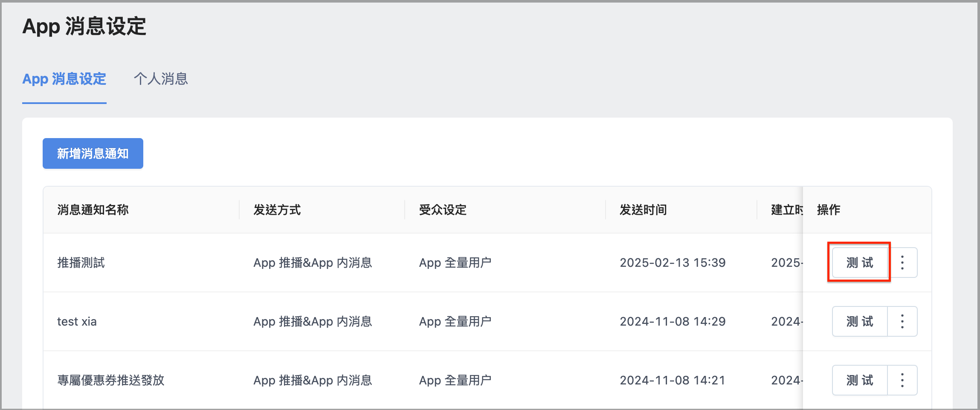Select the App 消息设定 tab
Screen dimensions: 980x410
click(64, 79)
